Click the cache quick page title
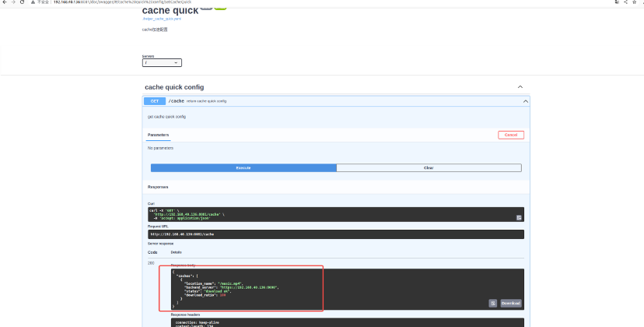 click(170, 10)
